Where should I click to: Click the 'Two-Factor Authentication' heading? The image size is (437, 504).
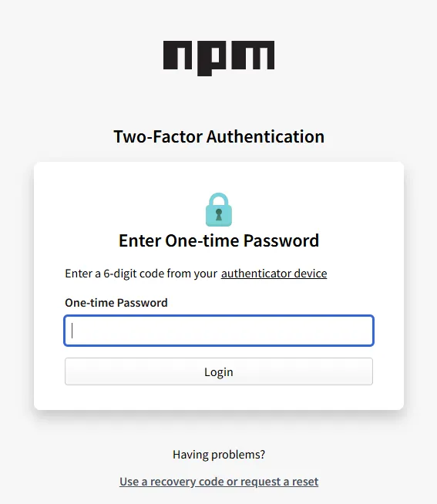pyautogui.click(x=219, y=136)
